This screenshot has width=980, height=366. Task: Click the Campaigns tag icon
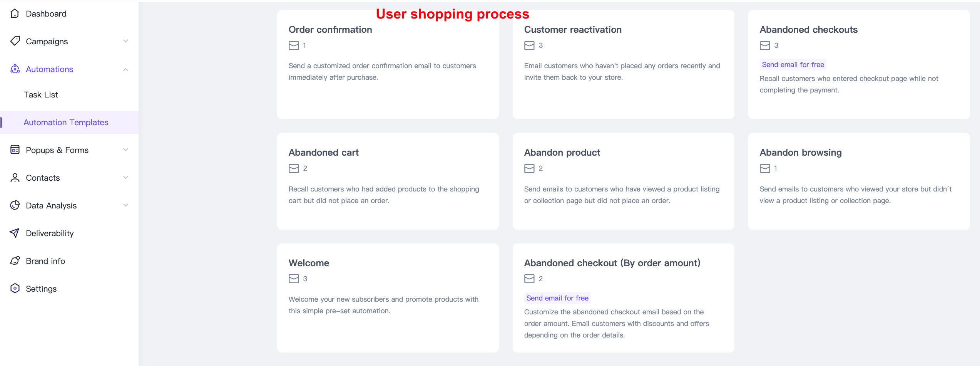point(15,41)
